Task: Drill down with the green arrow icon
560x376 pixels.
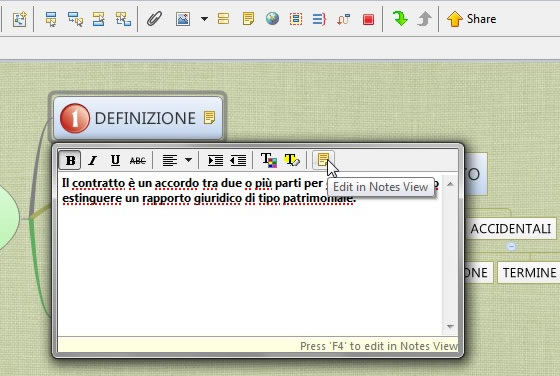Action: (400, 18)
